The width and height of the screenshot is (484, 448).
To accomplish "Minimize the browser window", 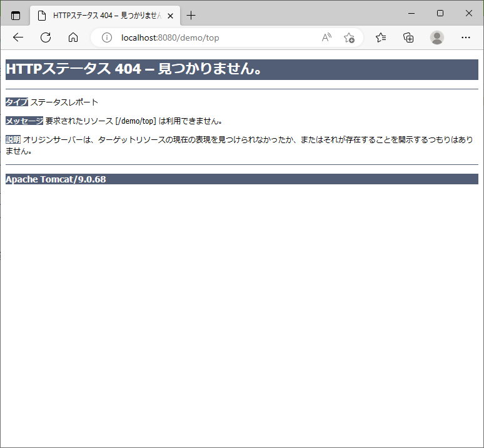I will (x=411, y=13).
